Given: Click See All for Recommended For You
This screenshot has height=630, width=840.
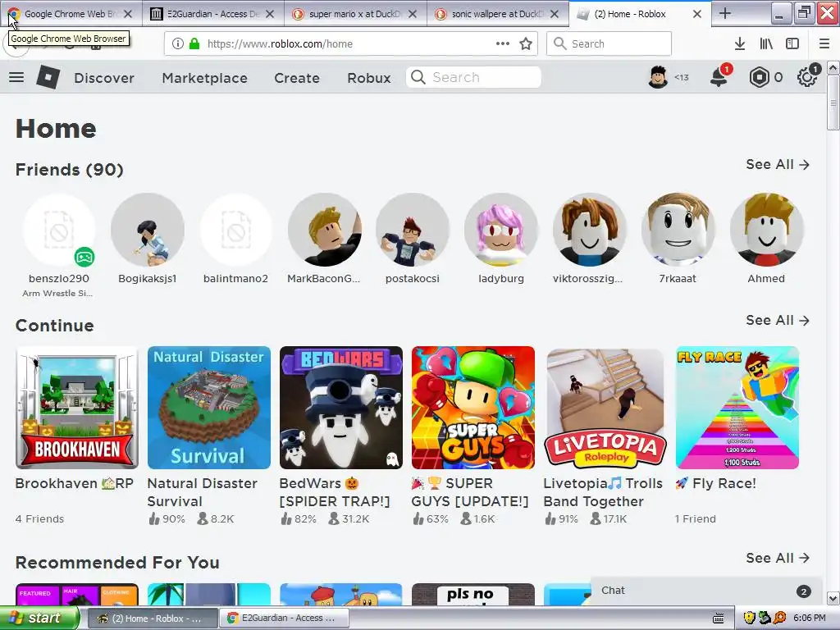Looking at the screenshot, I should tap(778, 558).
